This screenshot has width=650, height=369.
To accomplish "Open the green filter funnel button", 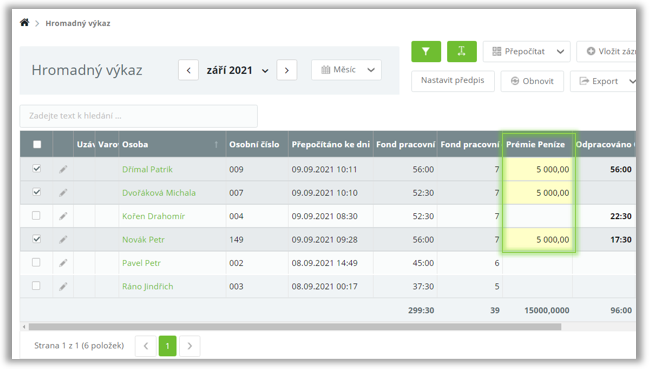I will click(x=426, y=51).
